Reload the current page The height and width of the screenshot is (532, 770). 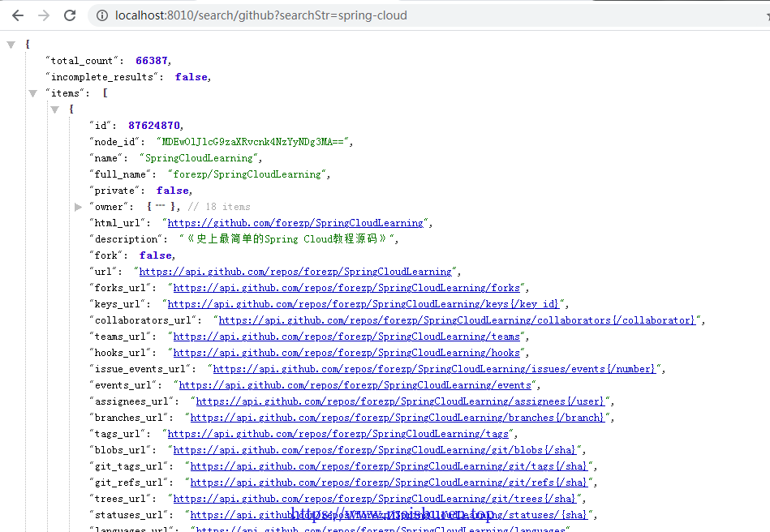[70, 15]
